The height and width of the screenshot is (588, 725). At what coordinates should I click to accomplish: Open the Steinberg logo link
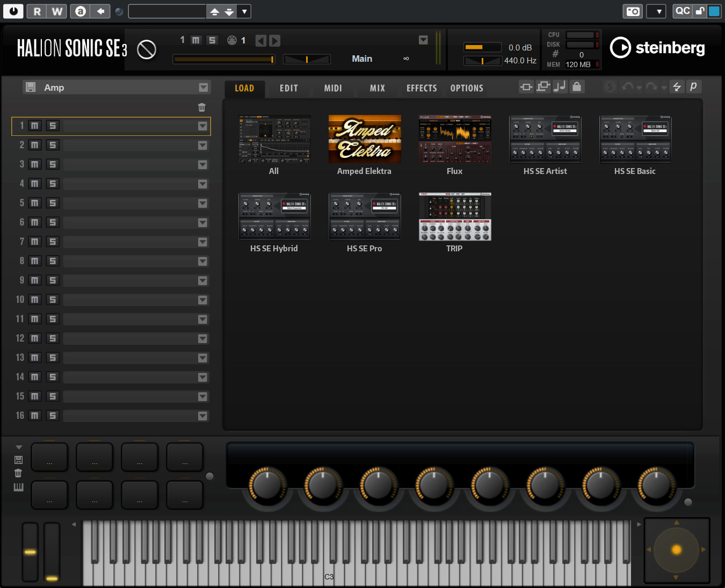(x=657, y=48)
